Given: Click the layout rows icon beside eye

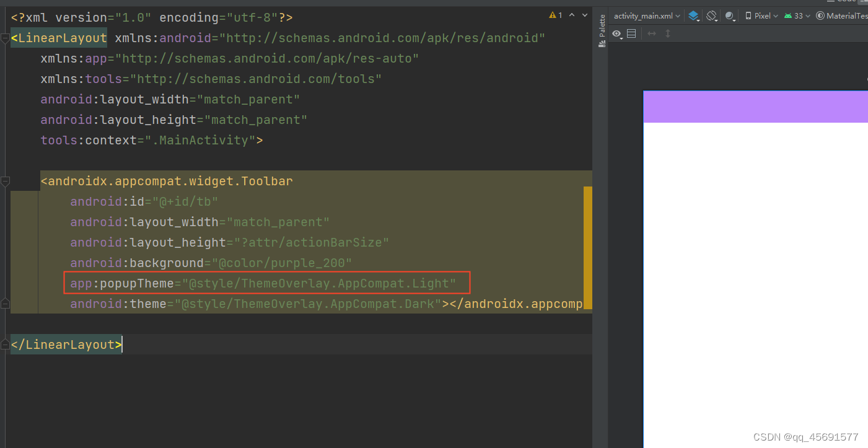Looking at the screenshot, I should click(631, 33).
